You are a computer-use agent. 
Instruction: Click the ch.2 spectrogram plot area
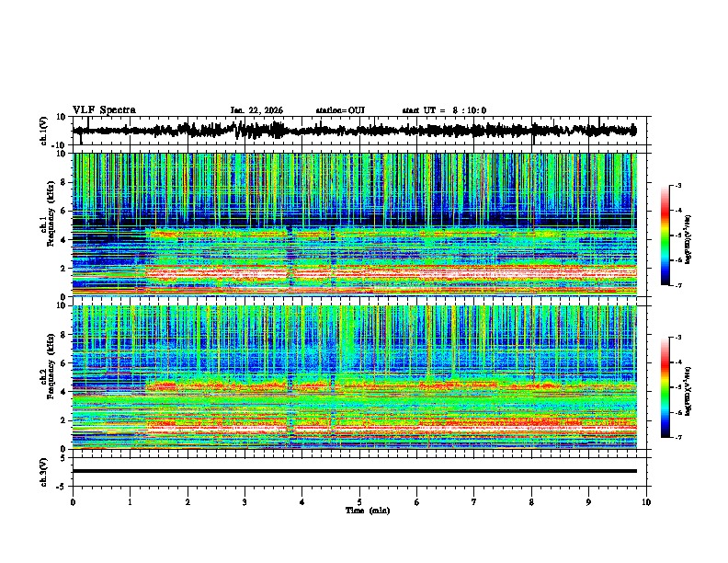pyautogui.click(x=354, y=377)
